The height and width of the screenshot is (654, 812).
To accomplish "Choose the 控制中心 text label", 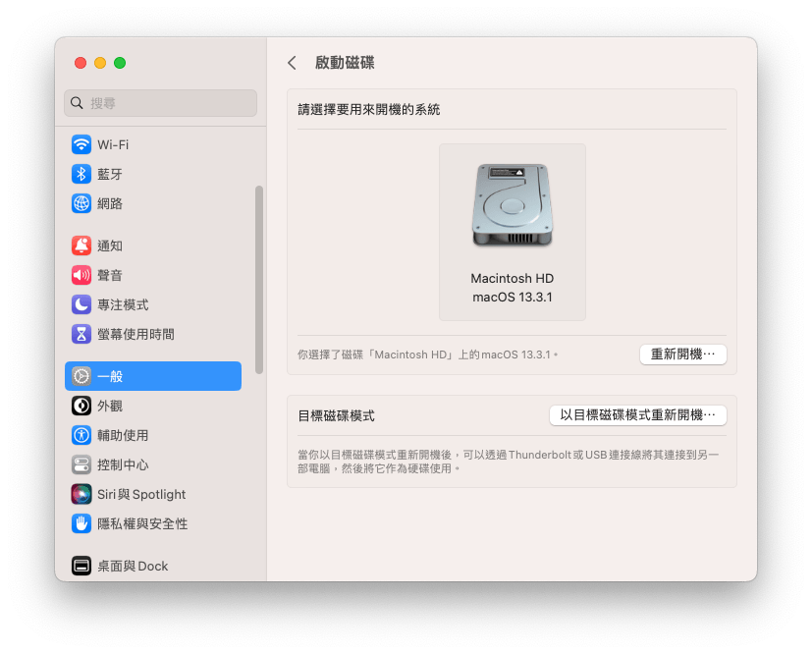I will point(123,464).
